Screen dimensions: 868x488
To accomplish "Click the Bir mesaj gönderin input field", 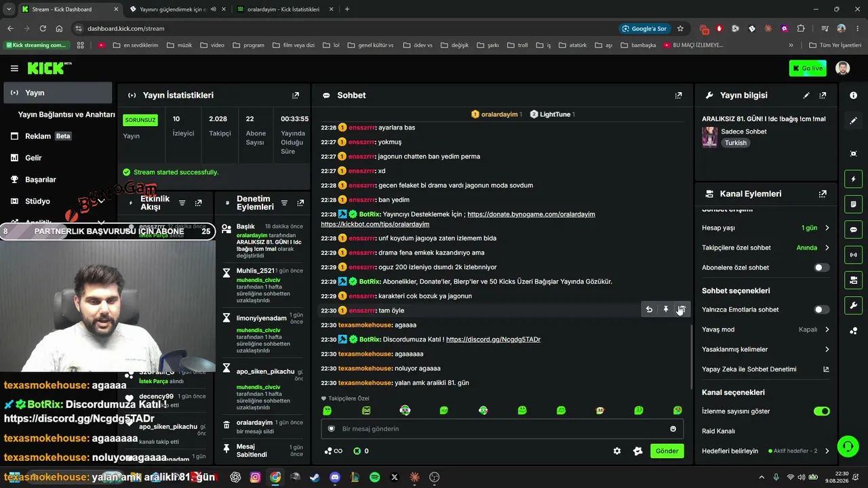I will point(502,429).
